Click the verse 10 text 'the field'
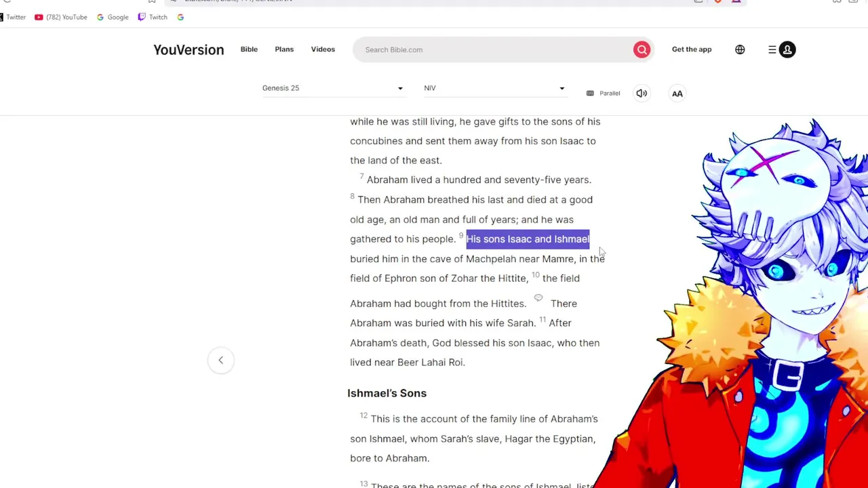Screen dimensions: 868x488 (561, 278)
